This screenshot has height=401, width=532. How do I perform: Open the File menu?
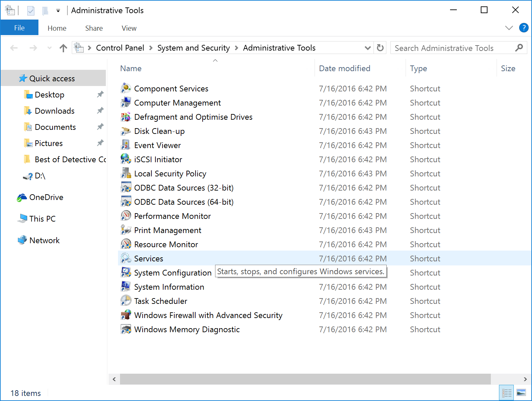pyautogui.click(x=19, y=28)
